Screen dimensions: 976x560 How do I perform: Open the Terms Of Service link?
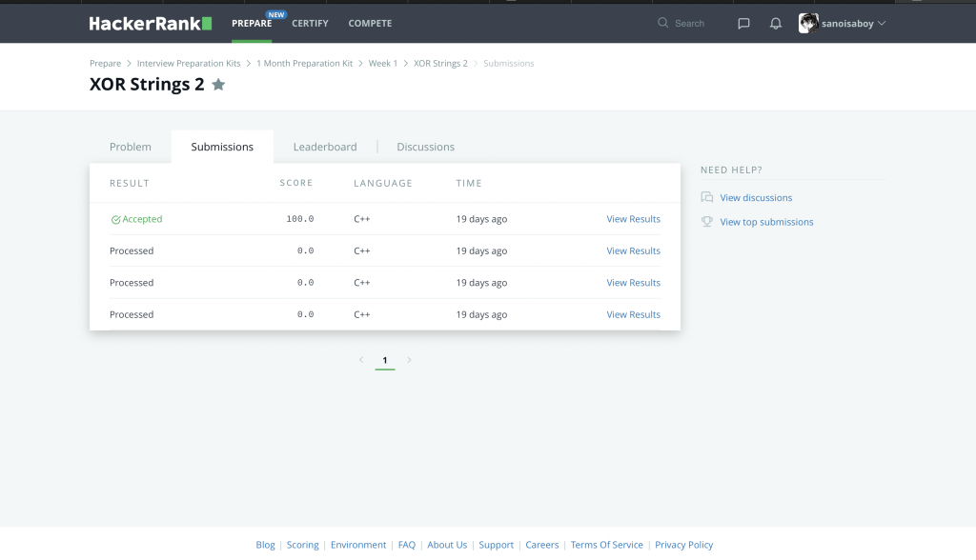point(607,545)
